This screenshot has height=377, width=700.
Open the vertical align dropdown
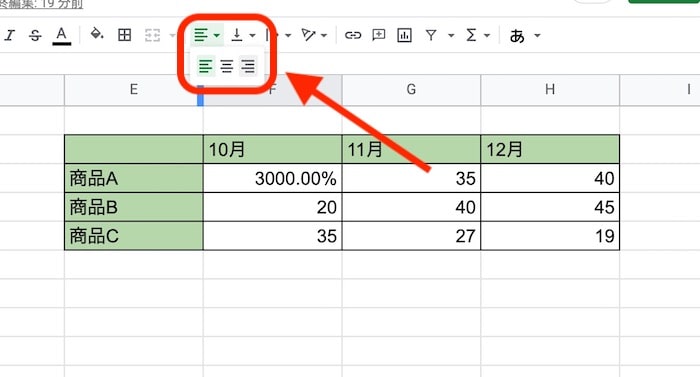(243, 35)
